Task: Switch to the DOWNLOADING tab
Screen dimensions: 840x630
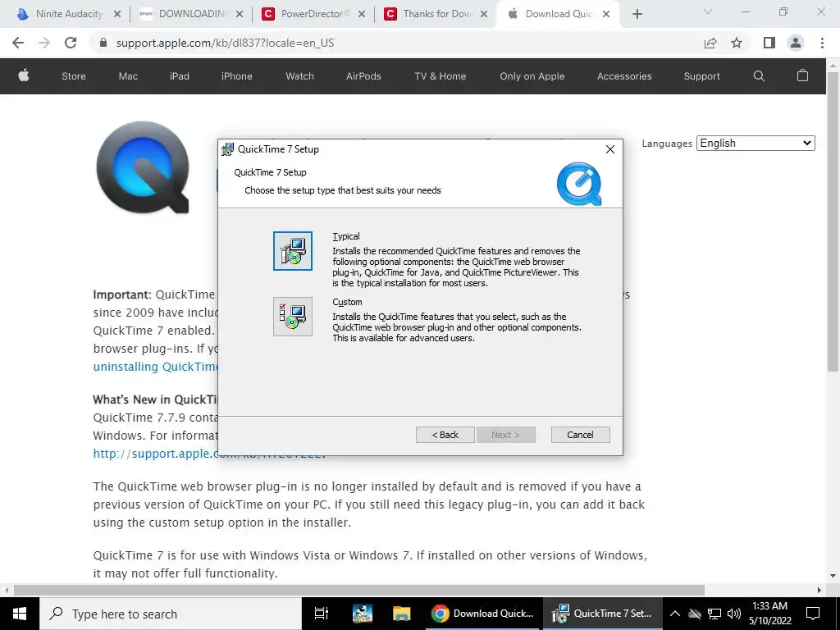Action: coord(183,14)
